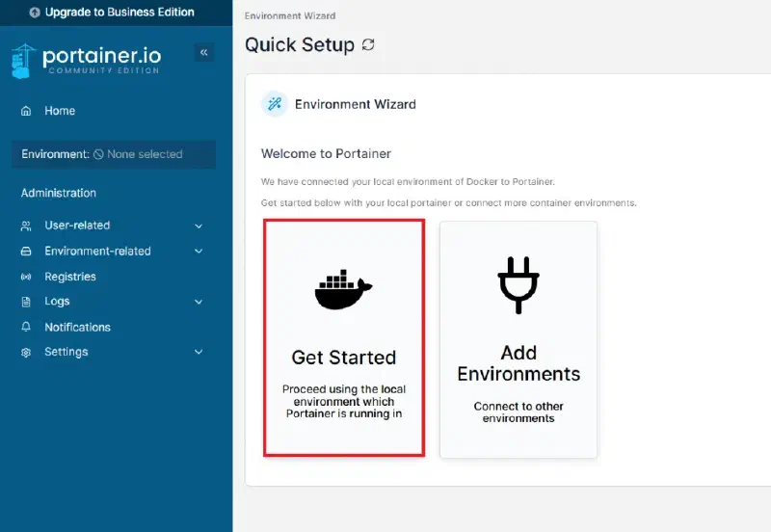This screenshot has width=771, height=532.
Task: Click the Registries broadcast icon
Action: 26,277
